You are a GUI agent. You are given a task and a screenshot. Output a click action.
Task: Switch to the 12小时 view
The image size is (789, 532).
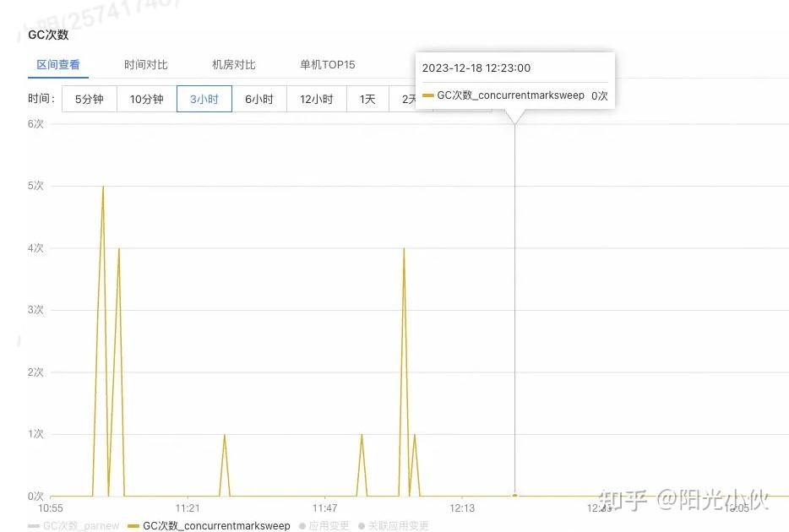pyautogui.click(x=316, y=99)
